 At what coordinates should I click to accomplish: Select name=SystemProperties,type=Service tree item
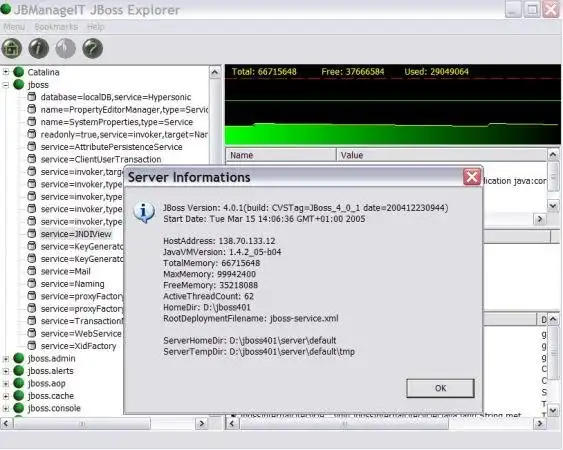(x=117, y=122)
